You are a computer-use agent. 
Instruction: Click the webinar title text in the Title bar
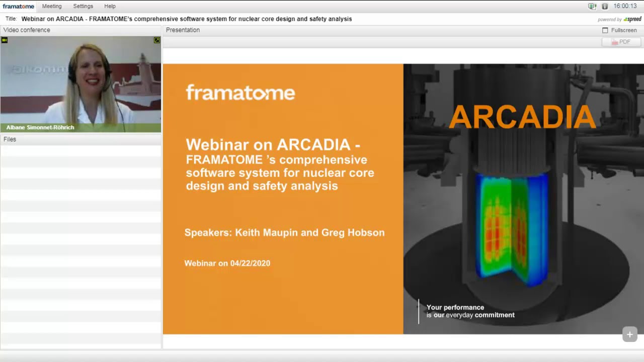[x=187, y=19]
